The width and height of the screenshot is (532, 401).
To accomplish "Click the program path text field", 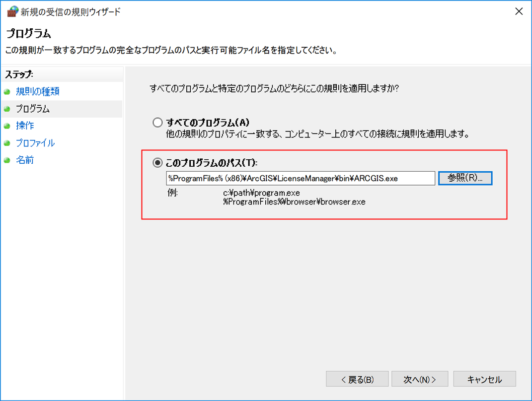I will coord(300,178).
